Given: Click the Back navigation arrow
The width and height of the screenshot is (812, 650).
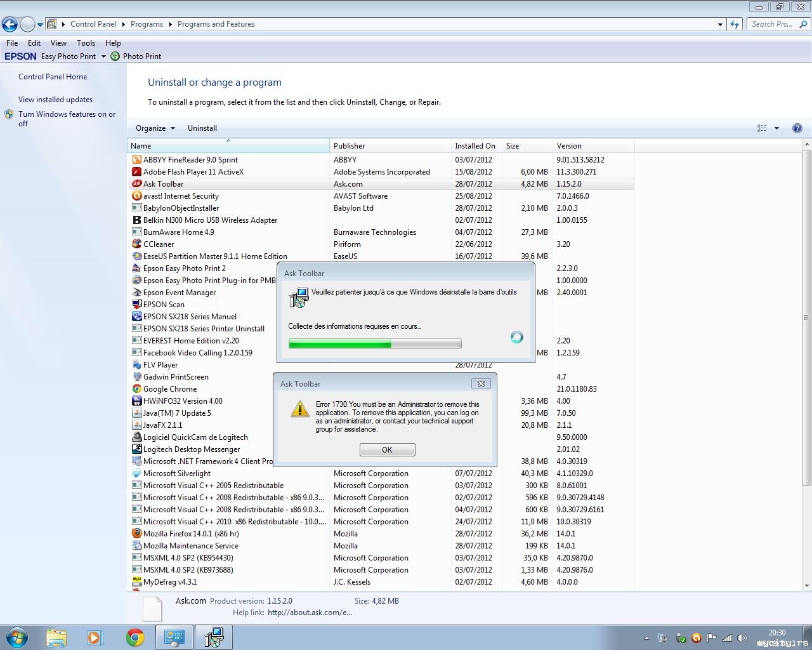Looking at the screenshot, I should 10,25.
